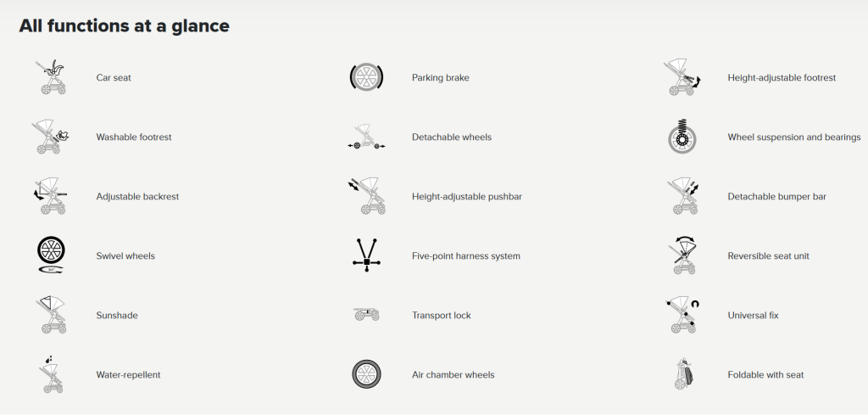868x415 pixels.
Task: Select the Water-repellent icon
Action: [x=51, y=374]
